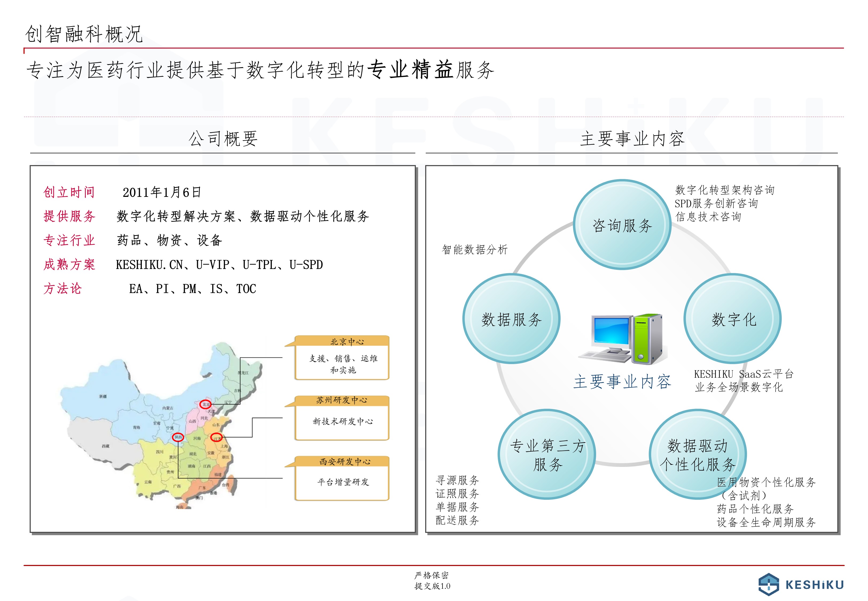The image size is (868, 601).
Task: Click the 寻源服务 text
Action: 457,480
